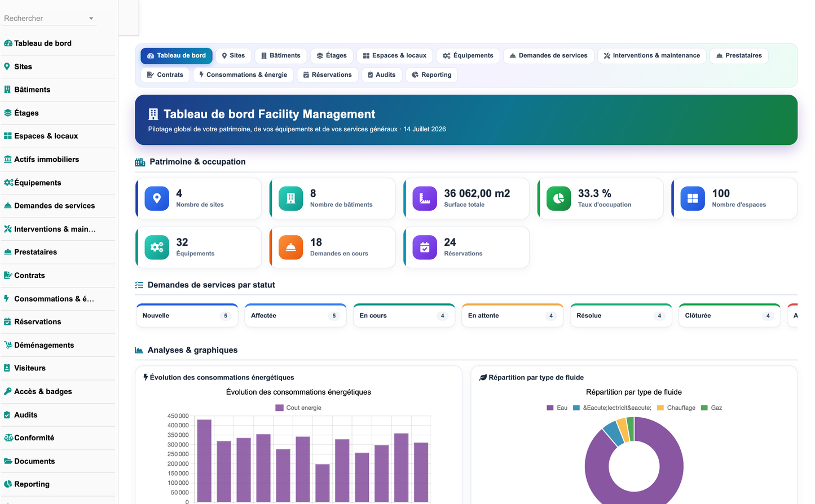815x504 pixels.
Task: Open the Rechercher dropdown arrow
Action: [91, 19]
